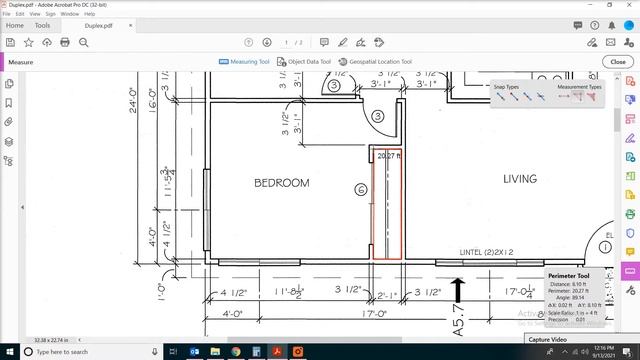Print the document
Screen dimensions: 640x360
click(65, 42)
